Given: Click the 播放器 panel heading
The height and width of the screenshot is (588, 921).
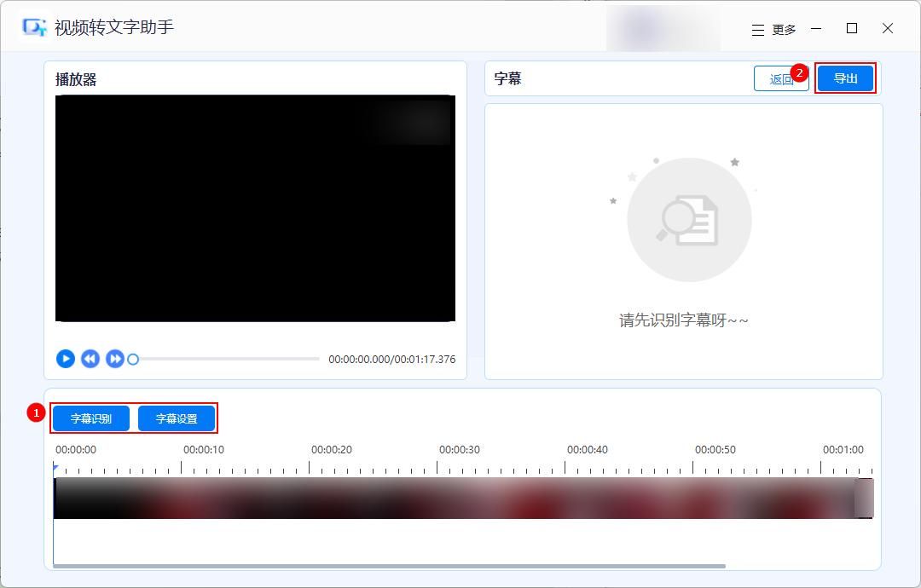Looking at the screenshot, I should (76, 79).
